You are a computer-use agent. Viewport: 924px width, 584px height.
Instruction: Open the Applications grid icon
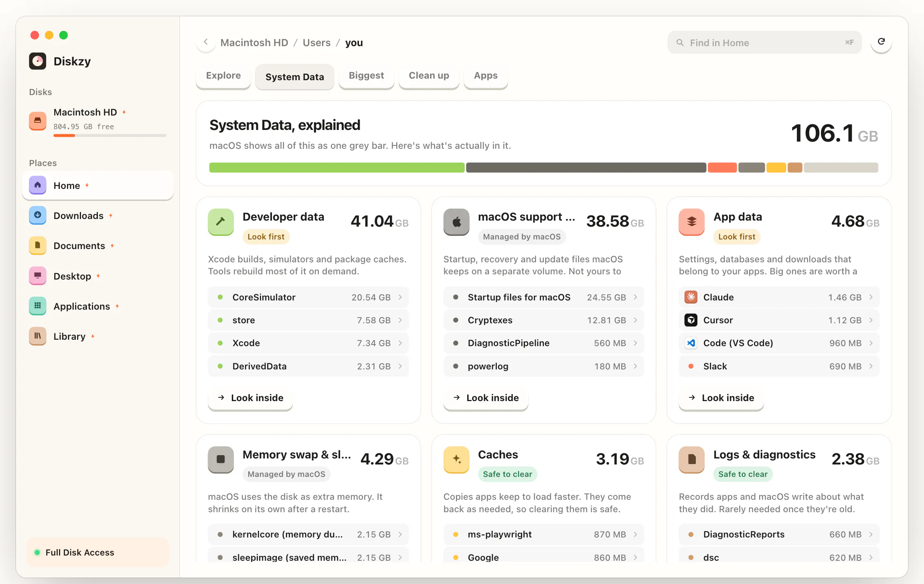[38, 306]
